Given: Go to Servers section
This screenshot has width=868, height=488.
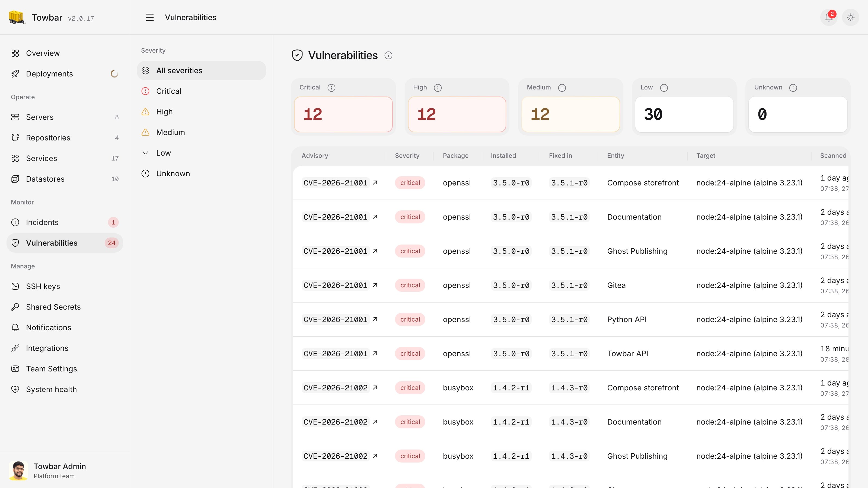Looking at the screenshot, I should (65, 117).
